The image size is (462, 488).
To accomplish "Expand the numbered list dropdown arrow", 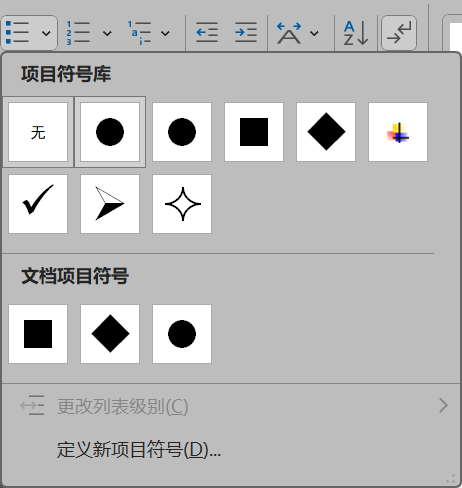I will pos(107,33).
